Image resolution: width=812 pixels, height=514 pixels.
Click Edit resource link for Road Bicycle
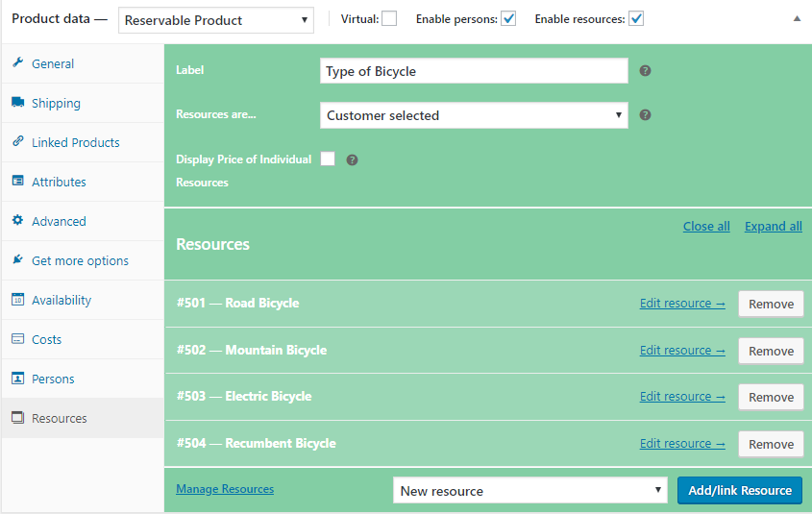coord(682,304)
